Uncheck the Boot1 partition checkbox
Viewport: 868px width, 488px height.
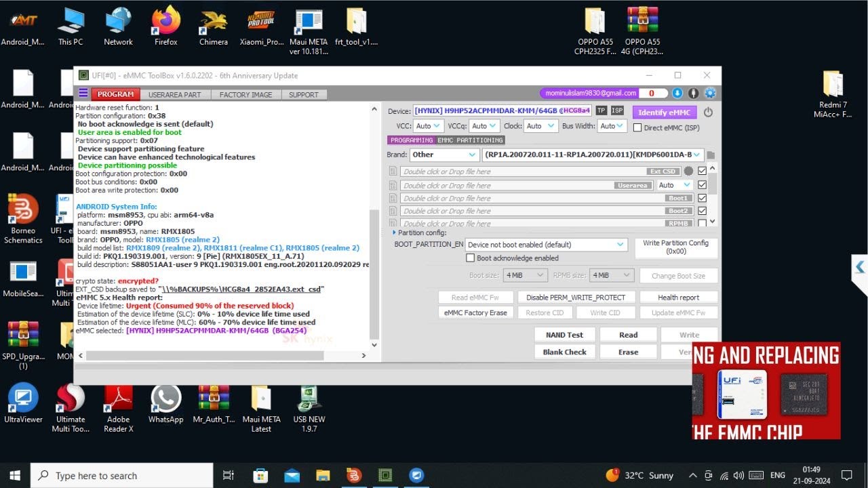(x=702, y=198)
